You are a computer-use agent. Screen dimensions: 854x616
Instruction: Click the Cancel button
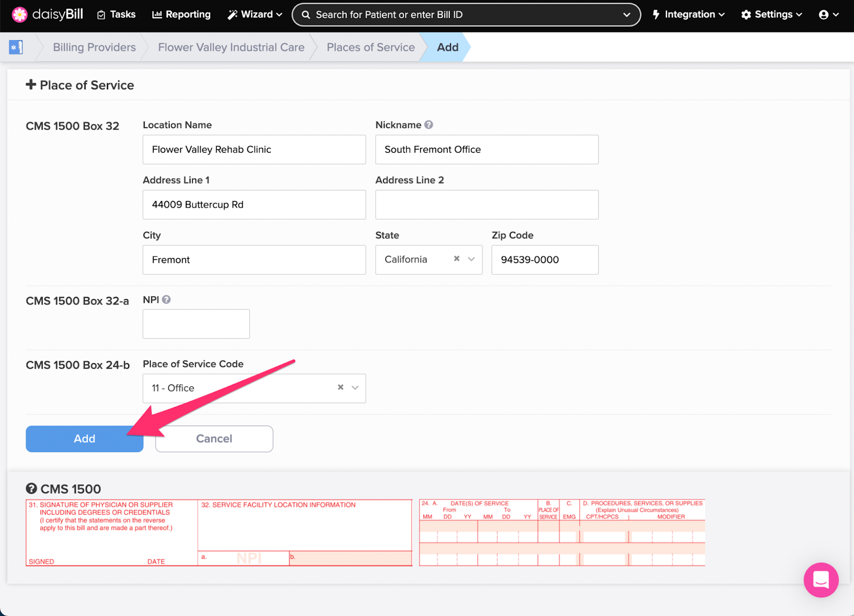[x=214, y=438]
